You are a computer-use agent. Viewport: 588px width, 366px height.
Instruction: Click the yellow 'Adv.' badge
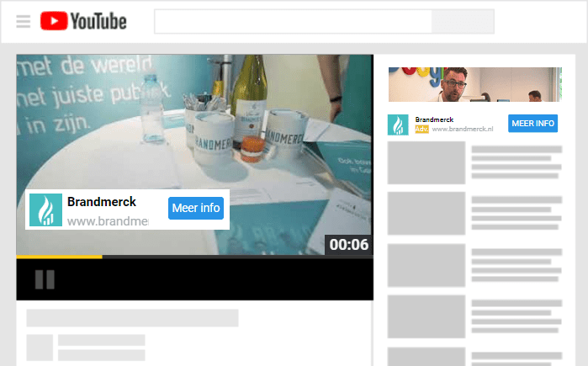(422, 129)
